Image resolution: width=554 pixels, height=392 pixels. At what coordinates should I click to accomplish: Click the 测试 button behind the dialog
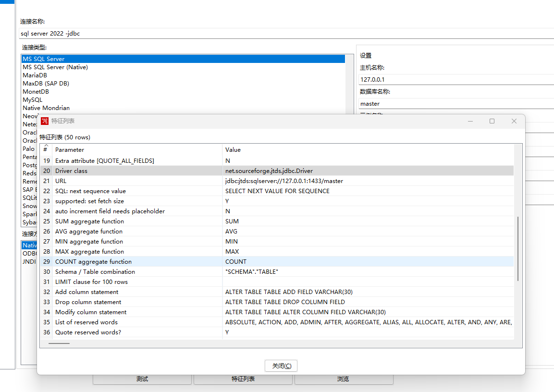pos(142,379)
